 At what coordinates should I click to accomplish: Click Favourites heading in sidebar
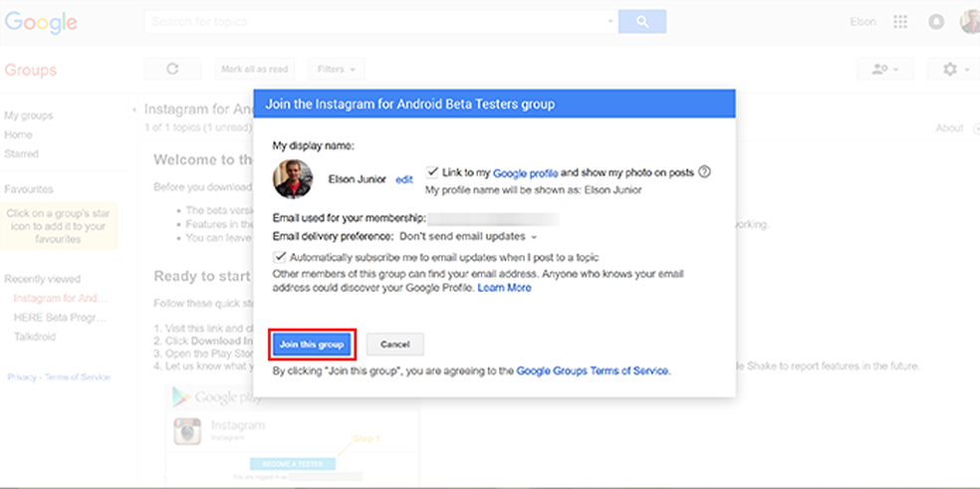[x=28, y=189]
